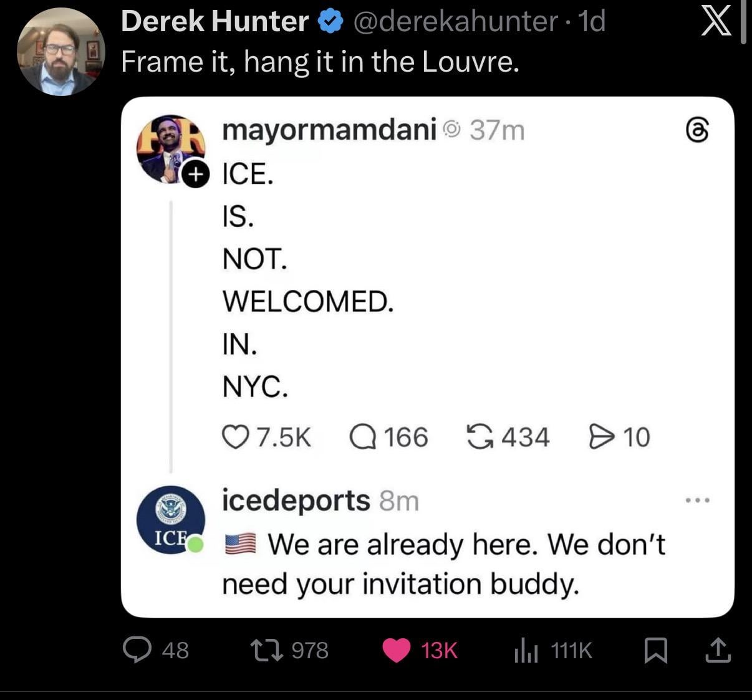
Task: Toggle the pink heart like button
Action: (x=396, y=650)
